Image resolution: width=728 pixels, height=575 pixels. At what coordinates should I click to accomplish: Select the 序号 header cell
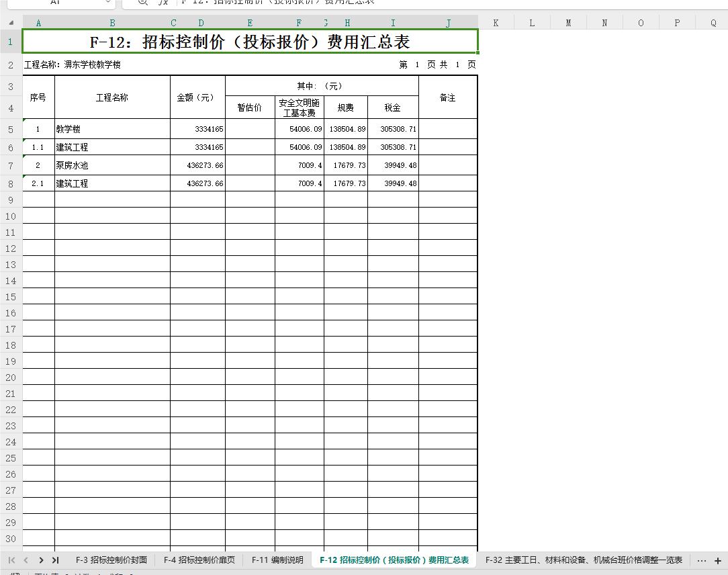pyautogui.click(x=38, y=97)
